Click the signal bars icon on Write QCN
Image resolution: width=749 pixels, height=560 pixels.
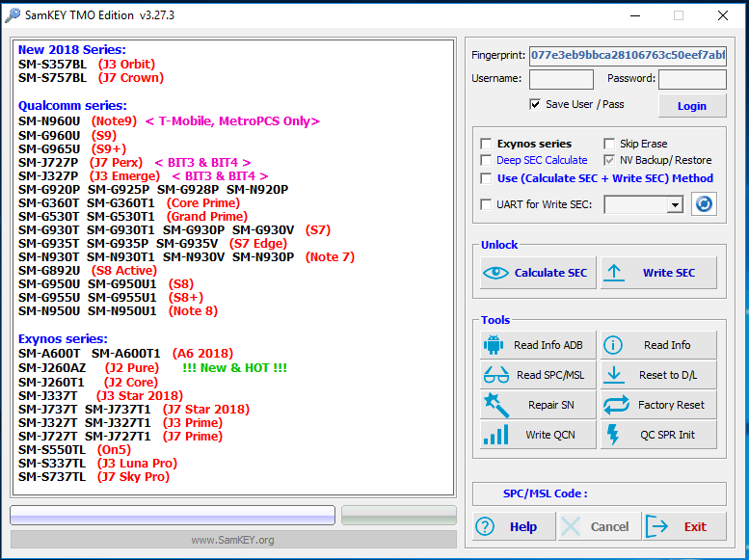pyautogui.click(x=495, y=435)
